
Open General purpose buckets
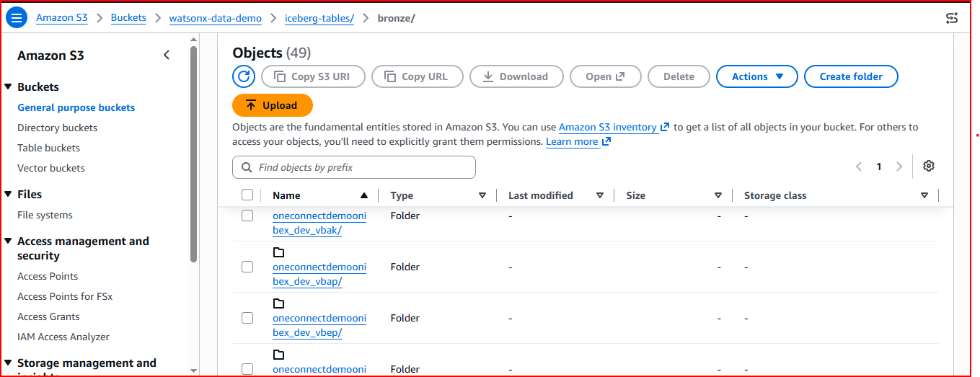point(76,107)
